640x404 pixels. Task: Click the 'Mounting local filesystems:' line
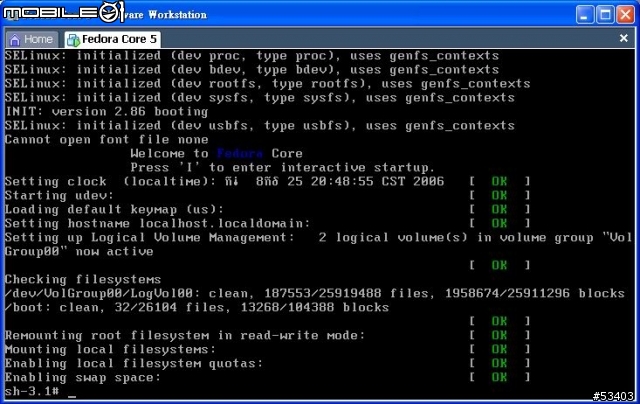(110, 349)
